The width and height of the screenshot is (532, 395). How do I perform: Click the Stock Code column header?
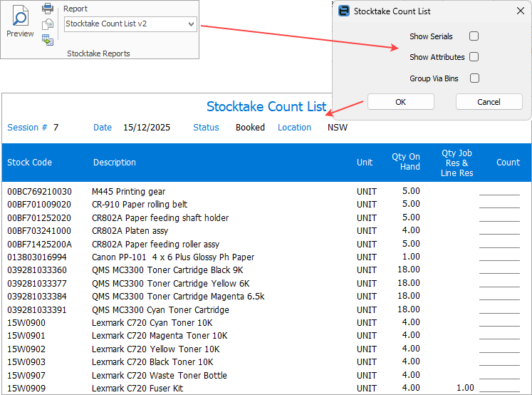pyautogui.click(x=29, y=163)
